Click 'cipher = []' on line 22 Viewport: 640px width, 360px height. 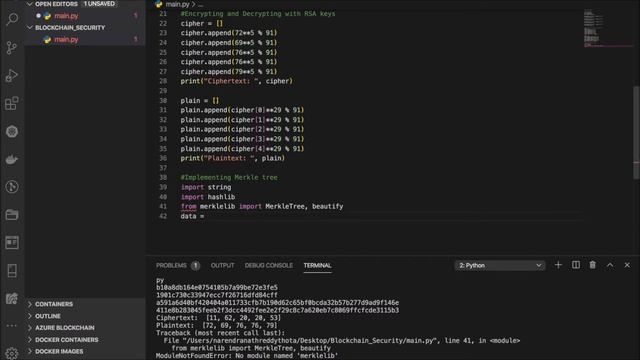(x=202, y=23)
